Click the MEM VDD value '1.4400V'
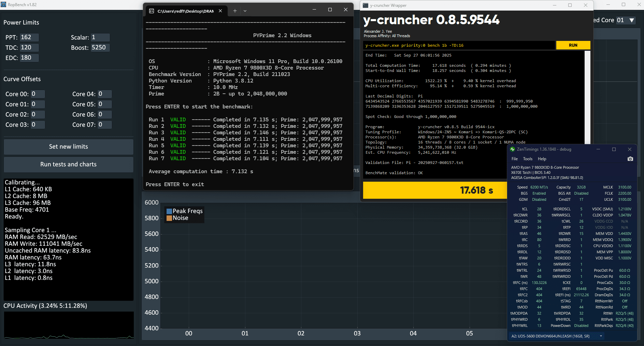Screen dimensions: 644x346 625,234
